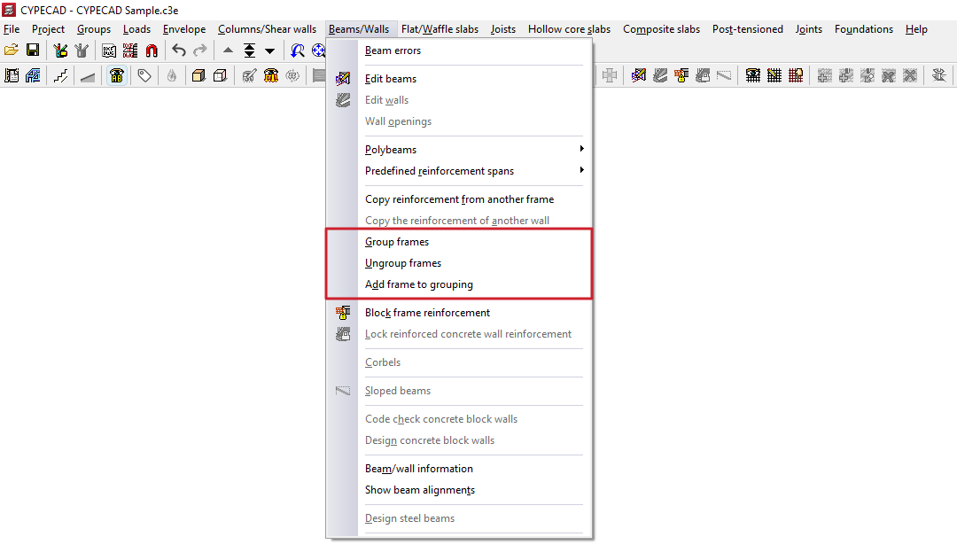Open the Joists menu
The width and height of the screenshot is (957, 560).
(503, 29)
